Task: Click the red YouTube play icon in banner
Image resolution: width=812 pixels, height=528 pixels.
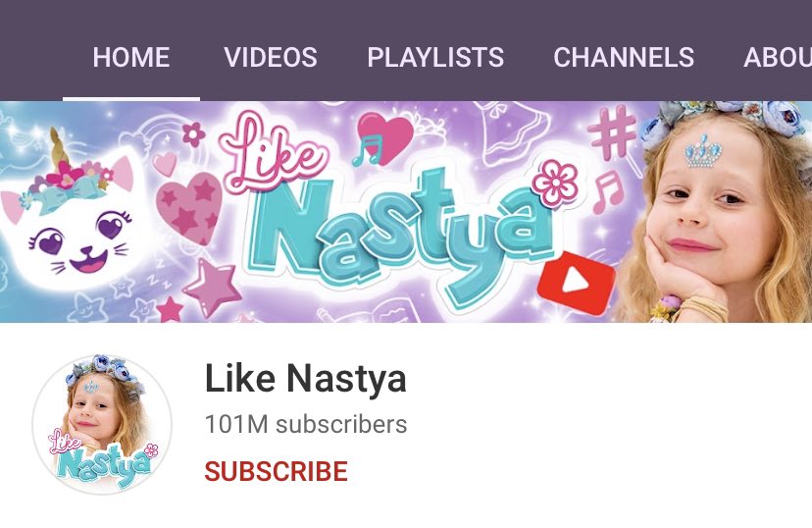Action: point(576,283)
